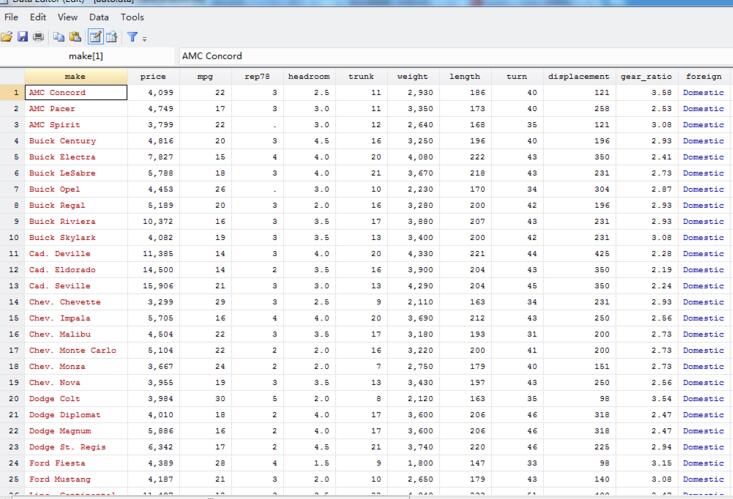Click the Buick Riviera cell
733x499 pixels.
(x=76, y=221)
